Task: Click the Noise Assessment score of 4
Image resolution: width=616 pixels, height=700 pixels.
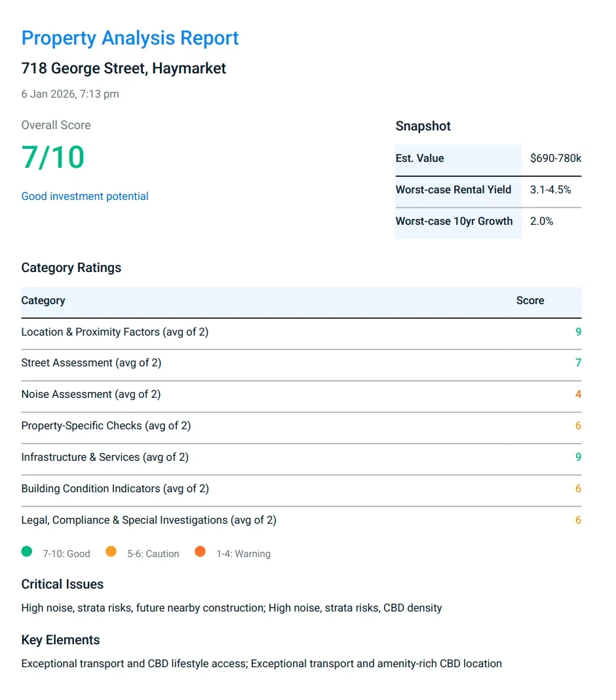Action: [578, 394]
